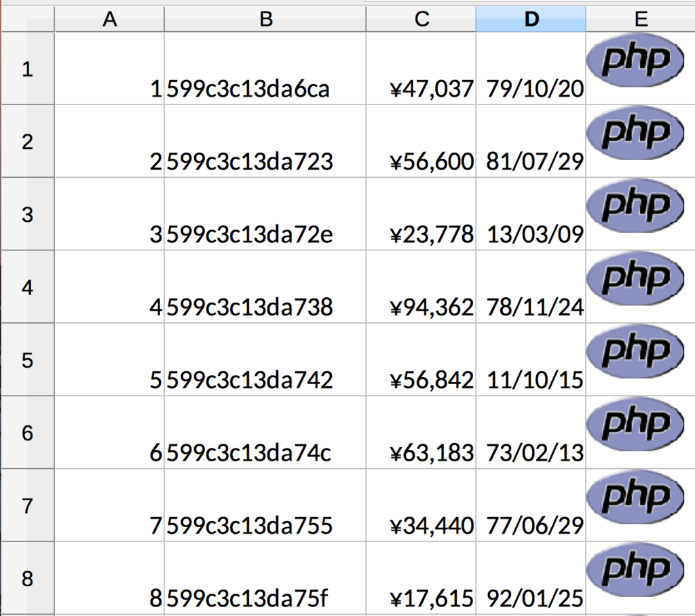Click cell A3 containing number 3
Viewport: 695px width, 616px height.
(109, 214)
